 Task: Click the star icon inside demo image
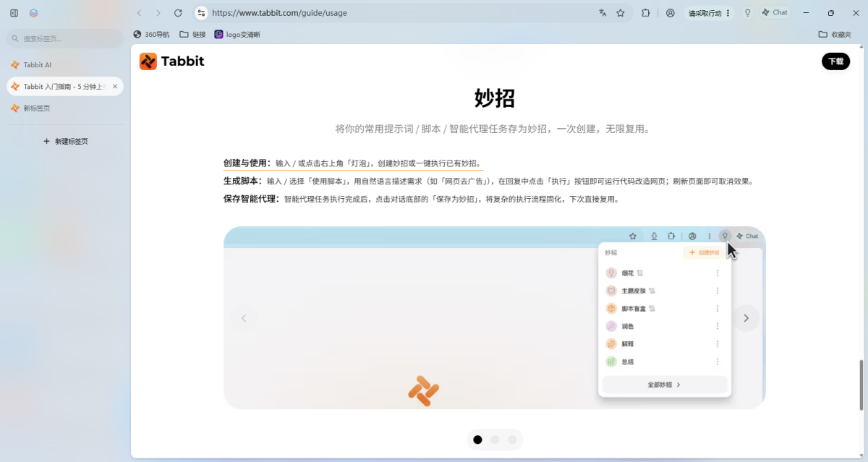pos(633,236)
